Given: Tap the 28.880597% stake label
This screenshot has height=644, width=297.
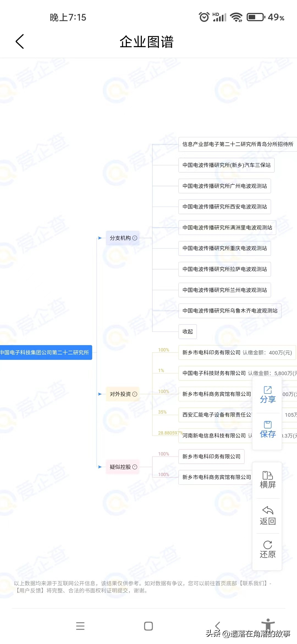Looking at the screenshot, I should point(170,433).
